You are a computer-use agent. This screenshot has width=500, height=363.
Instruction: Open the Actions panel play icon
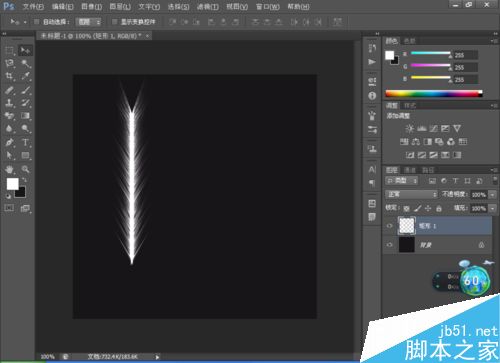tap(372, 62)
